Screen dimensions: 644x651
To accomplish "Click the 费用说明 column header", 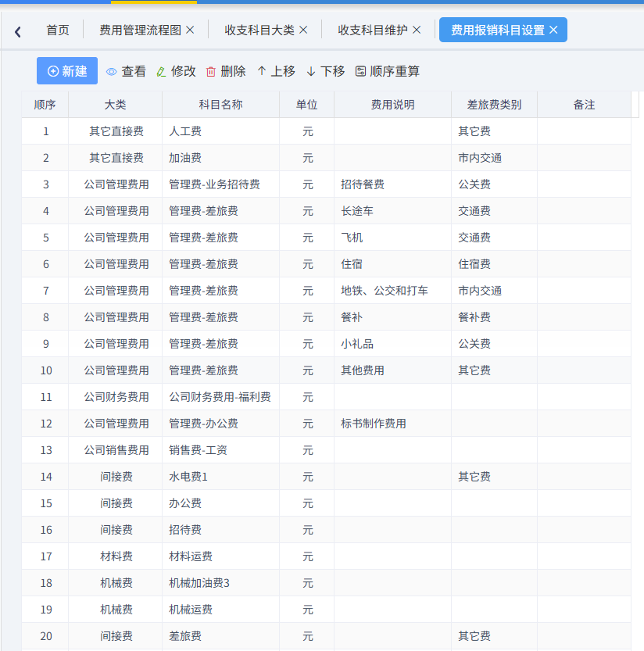I will [x=393, y=104].
